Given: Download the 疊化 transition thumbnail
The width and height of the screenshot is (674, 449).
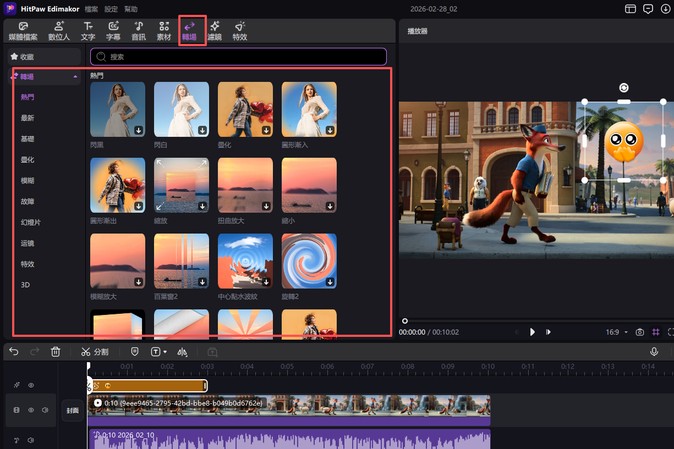Looking at the screenshot, I should (266, 130).
